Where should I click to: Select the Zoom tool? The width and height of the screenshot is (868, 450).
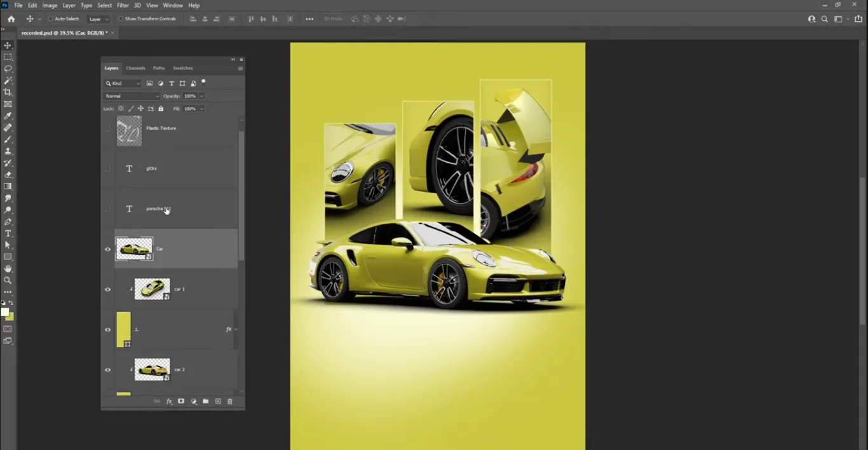pos(8,280)
